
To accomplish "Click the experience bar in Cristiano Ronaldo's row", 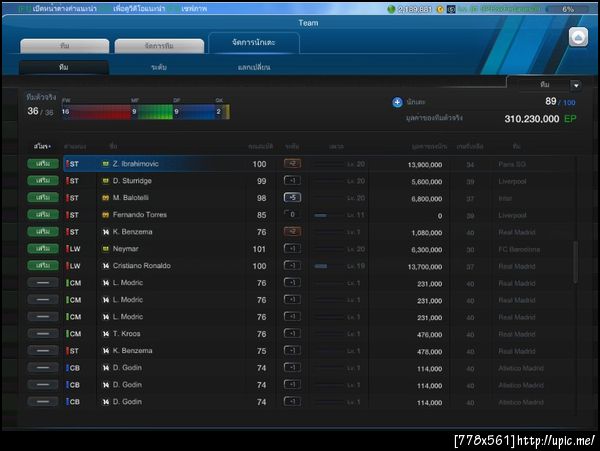I will (328, 266).
